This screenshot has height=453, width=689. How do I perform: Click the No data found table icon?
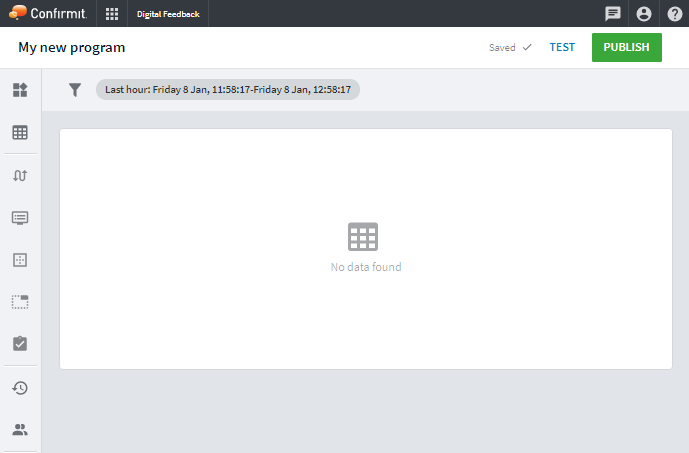pyautogui.click(x=363, y=237)
